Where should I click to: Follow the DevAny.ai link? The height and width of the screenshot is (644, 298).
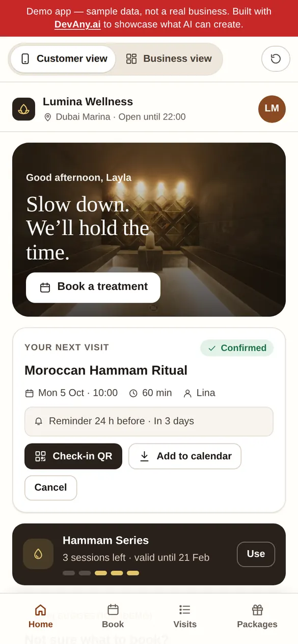pos(77,24)
